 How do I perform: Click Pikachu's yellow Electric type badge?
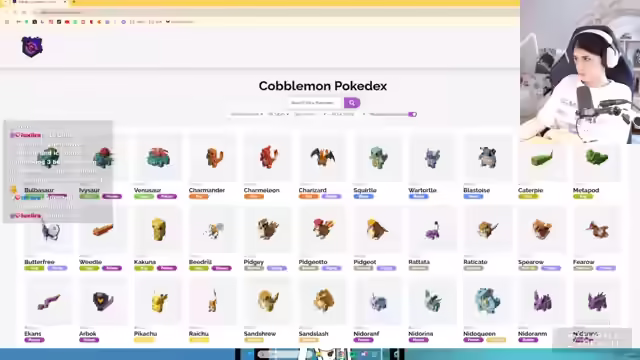tap(144, 340)
